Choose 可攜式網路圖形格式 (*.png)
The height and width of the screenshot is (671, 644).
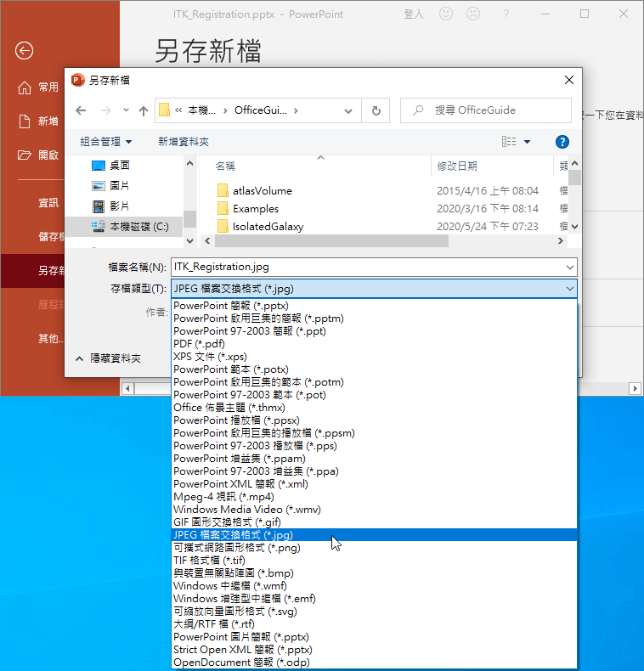(374, 548)
